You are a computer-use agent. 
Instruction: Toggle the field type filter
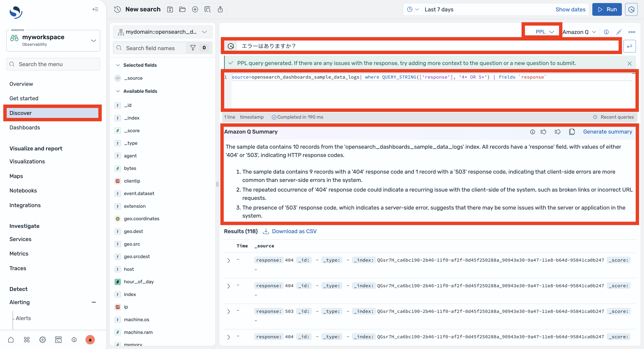tap(193, 48)
